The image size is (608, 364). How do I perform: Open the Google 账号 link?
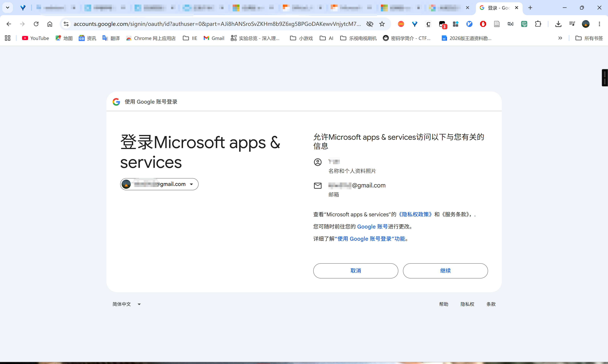[x=372, y=226]
